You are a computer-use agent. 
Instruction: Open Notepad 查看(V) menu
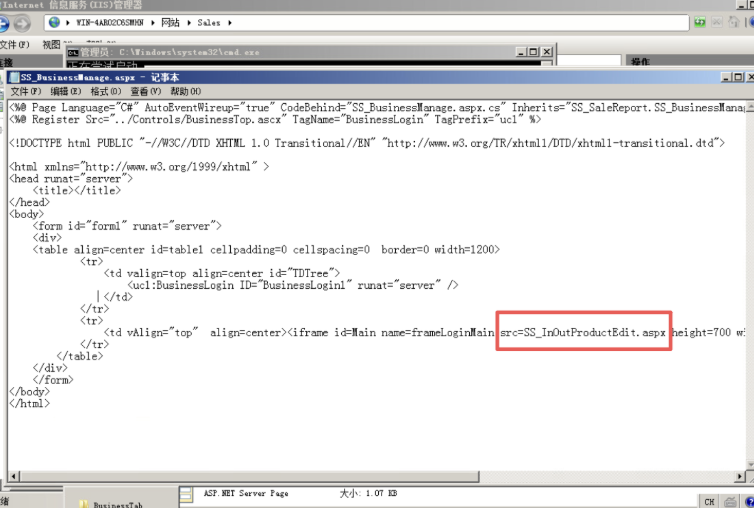click(146, 91)
